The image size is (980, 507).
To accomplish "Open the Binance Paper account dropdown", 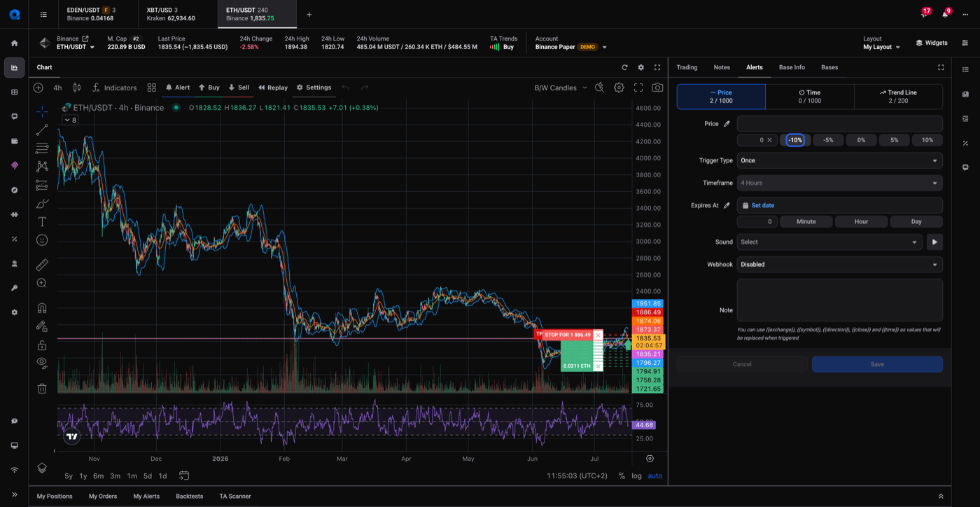I will click(x=571, y=47).
